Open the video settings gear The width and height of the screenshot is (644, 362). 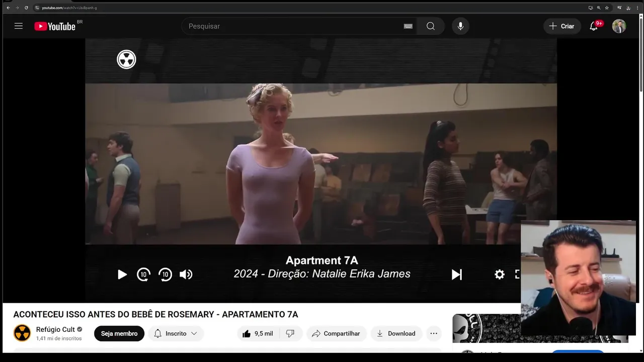click(499, 275)
